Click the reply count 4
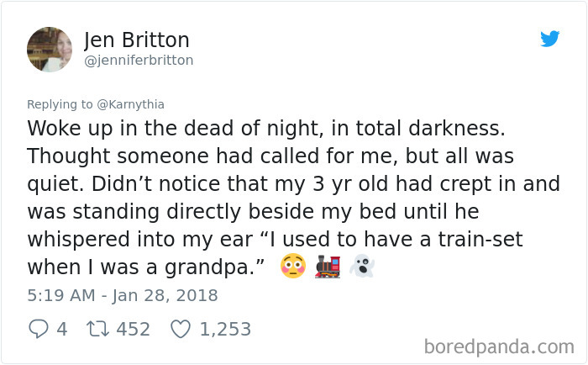 [61, 329]
